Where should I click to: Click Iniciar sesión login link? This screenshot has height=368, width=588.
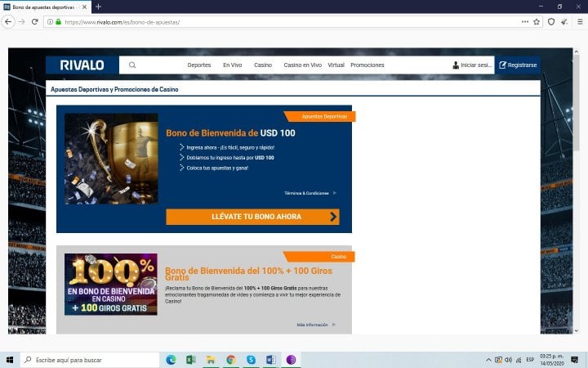(x=472, y=65)
